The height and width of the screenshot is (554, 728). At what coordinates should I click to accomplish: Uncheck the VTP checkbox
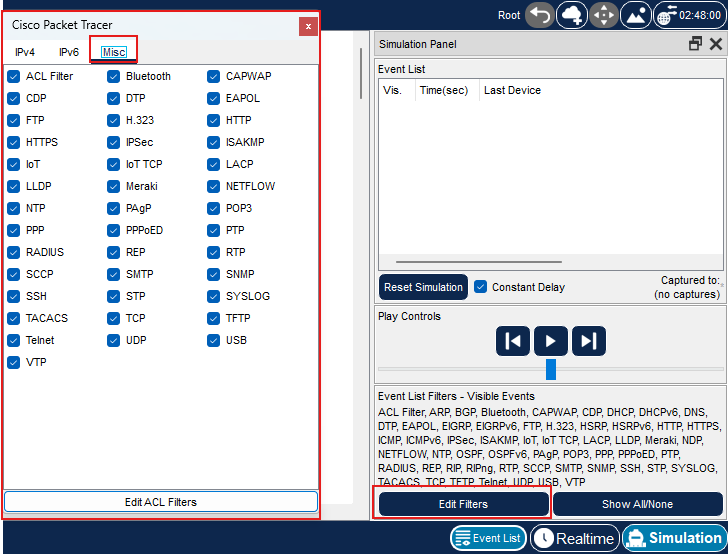pyautogui.click(x=13, y=362)
